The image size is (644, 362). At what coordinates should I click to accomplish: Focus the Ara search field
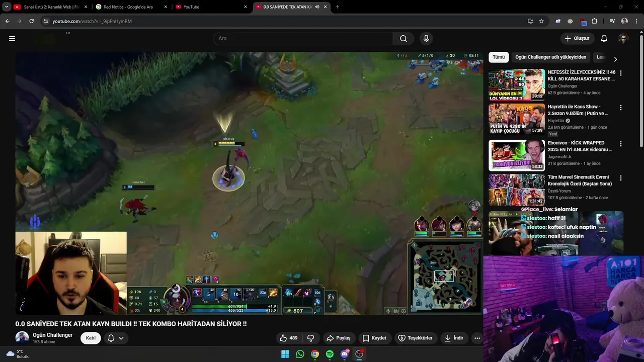(x=303, y=38)
